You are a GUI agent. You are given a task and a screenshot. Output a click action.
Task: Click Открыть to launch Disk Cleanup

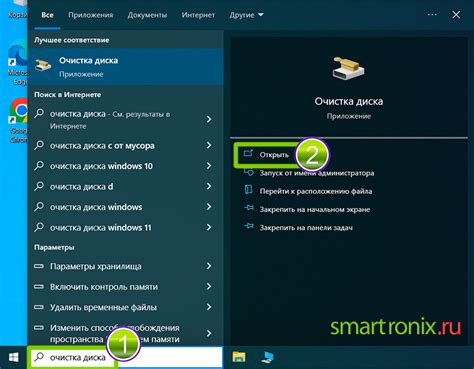tap(274, 155)
